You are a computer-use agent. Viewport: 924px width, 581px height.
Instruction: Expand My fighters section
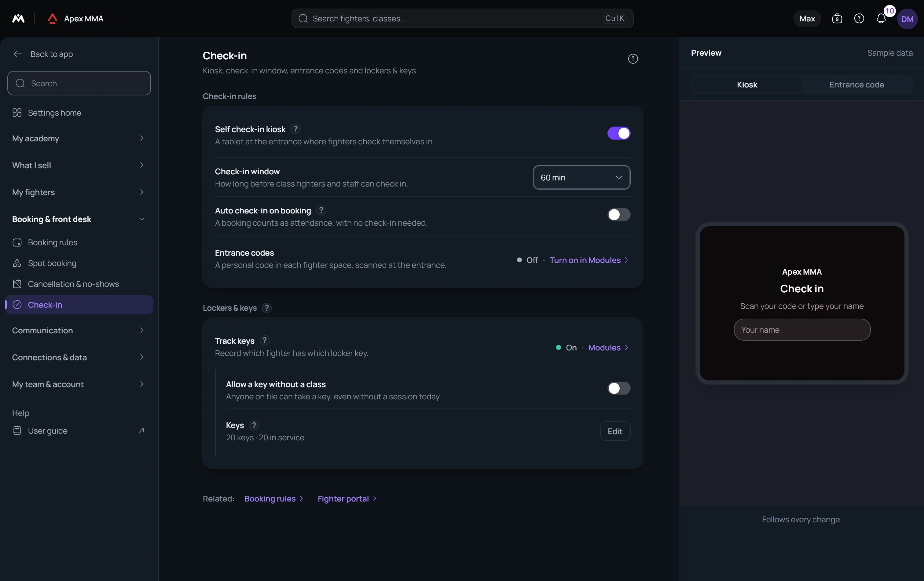click(x=79, y=192)
